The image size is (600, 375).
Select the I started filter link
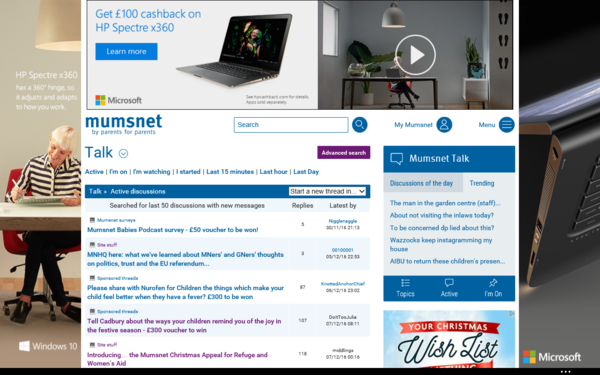(x=188, y=172)
